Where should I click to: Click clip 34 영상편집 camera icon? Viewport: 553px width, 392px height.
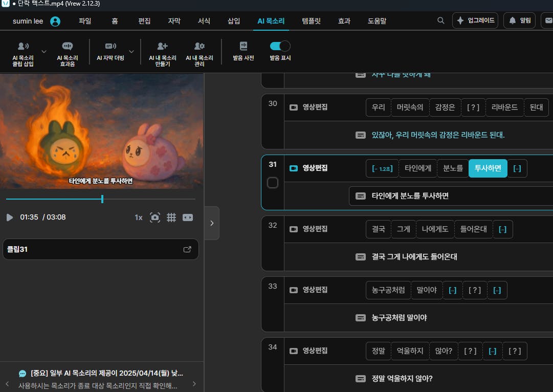(x=294, y=351)
